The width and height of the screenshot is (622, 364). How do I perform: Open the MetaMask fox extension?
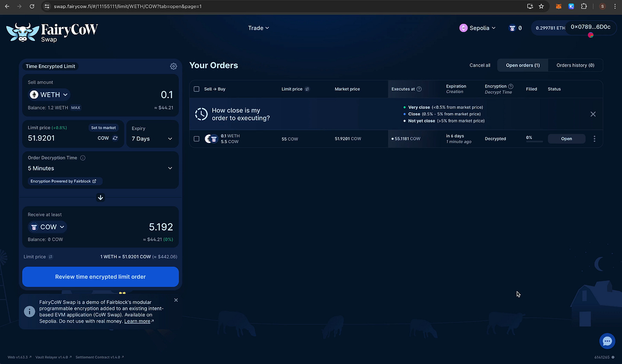coord(558,6)
